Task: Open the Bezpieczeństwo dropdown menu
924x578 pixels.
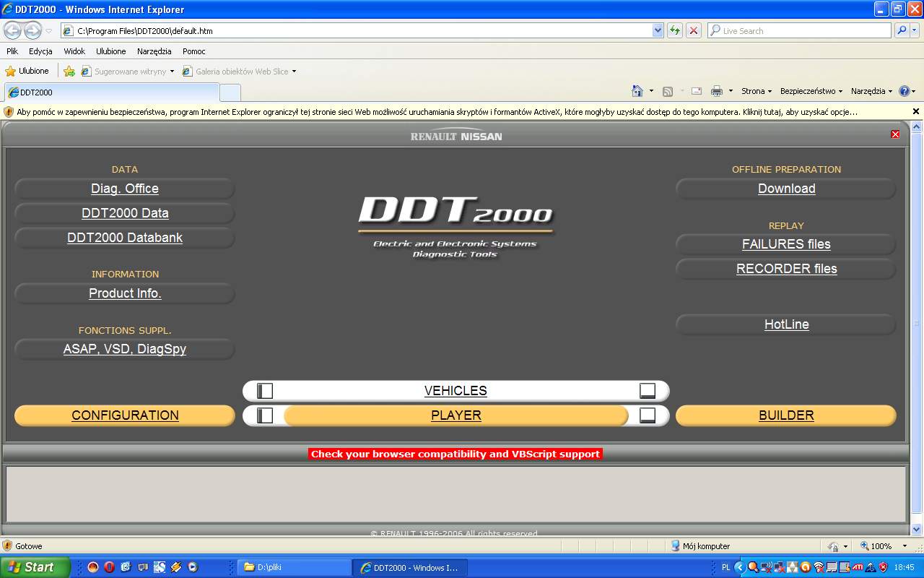Action: coord(811,91)
